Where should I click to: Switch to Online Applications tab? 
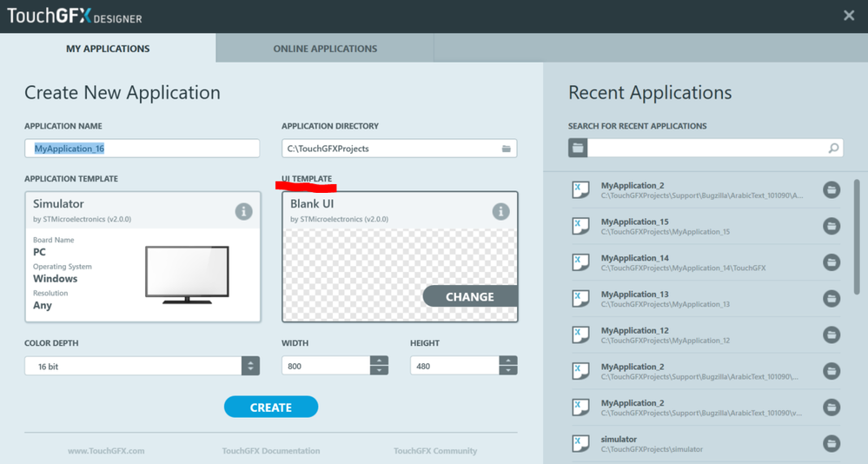(x=325, y=48)
